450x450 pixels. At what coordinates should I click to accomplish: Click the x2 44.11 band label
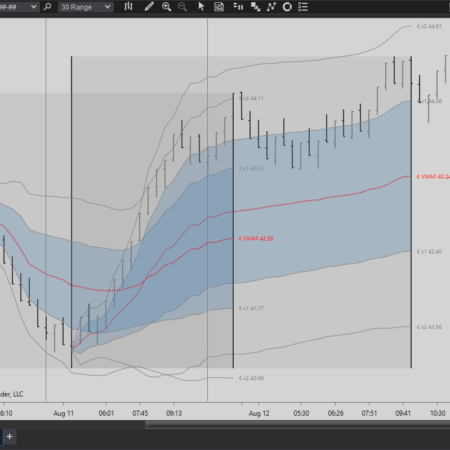[251, 98]
